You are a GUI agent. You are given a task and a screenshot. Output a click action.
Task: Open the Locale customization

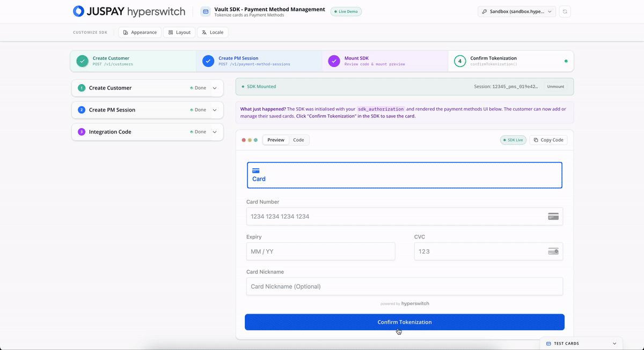213,32
